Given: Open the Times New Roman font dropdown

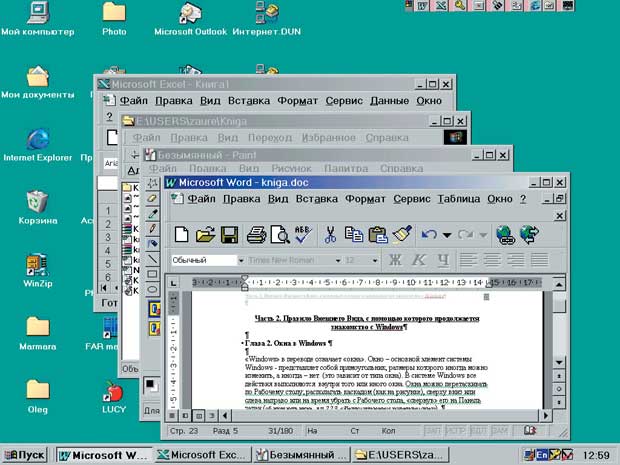Looking at the screenshot, I should (x=338, y=260).
